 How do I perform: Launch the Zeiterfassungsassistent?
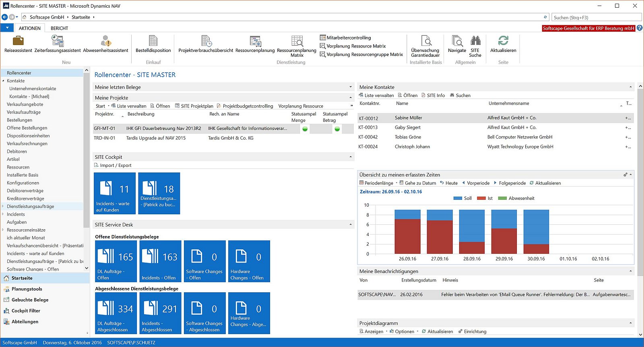(x=58, y=44)
